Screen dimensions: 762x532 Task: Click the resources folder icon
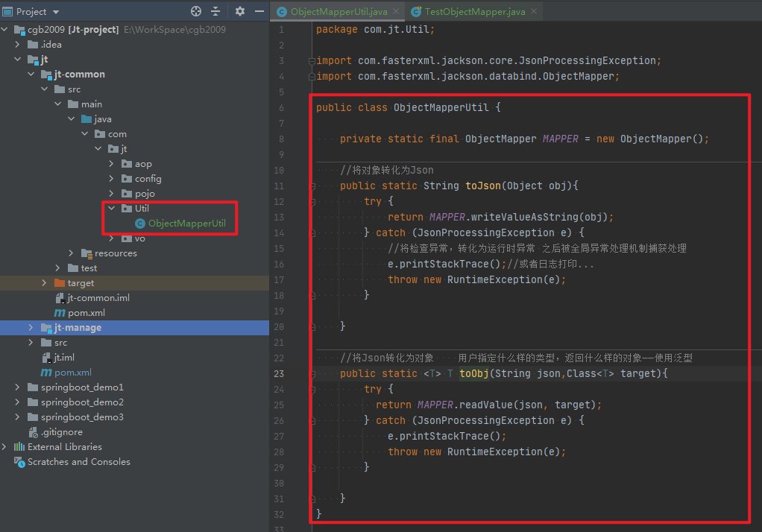coord(86,253)
